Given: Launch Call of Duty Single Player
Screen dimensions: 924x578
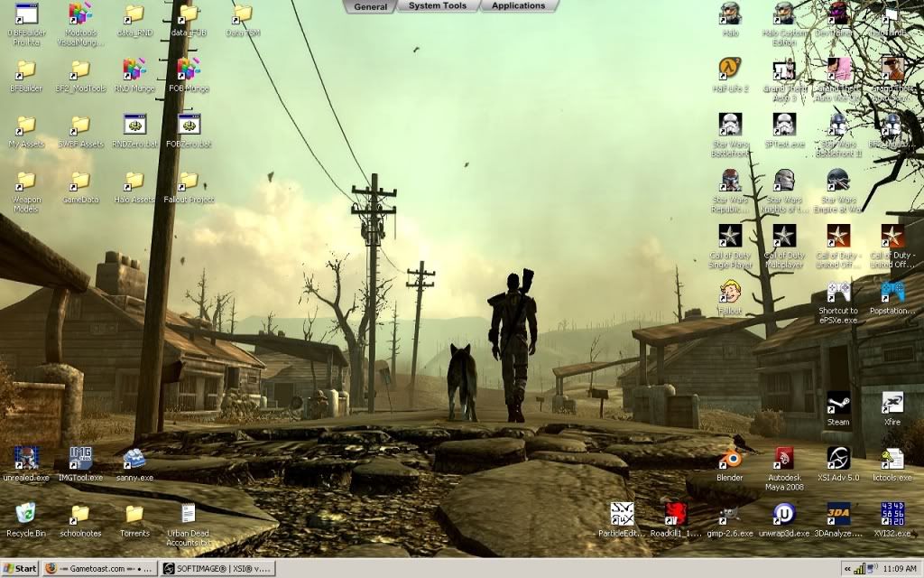Looking at the screenshot, I should pyautogui.click(x=729, y=246).
